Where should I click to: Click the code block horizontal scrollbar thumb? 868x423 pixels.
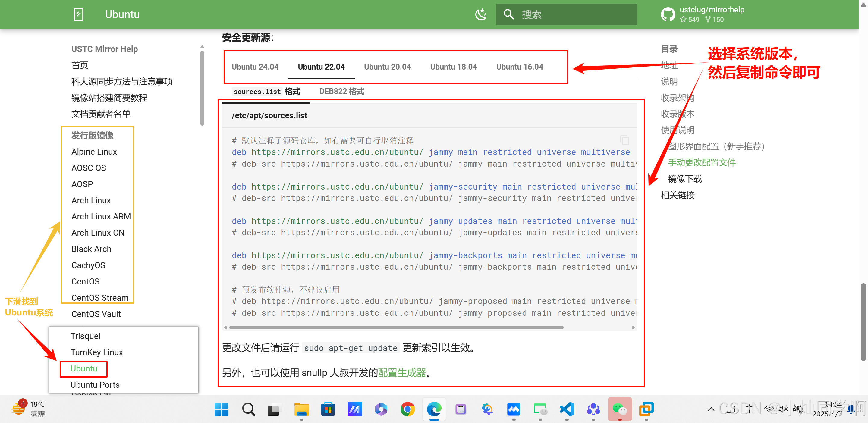point(396,327)
